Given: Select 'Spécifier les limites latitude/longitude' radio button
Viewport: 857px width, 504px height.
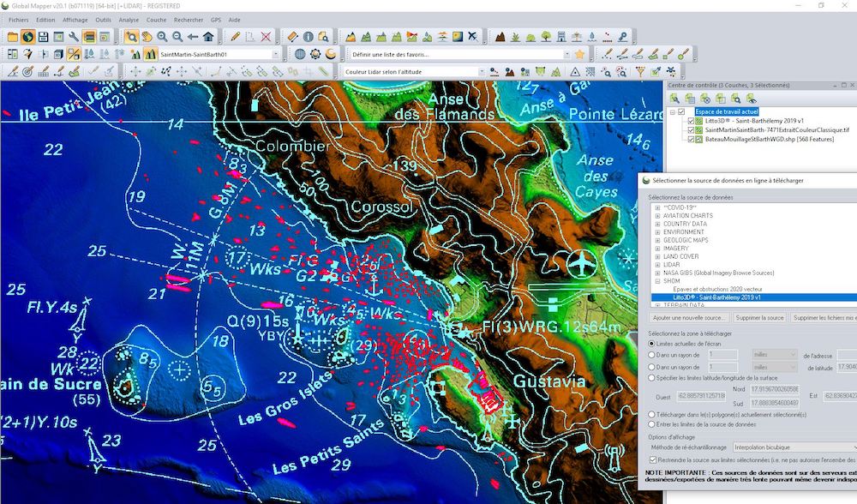Looking at the screenshot, I should click(x=651, y=378).
